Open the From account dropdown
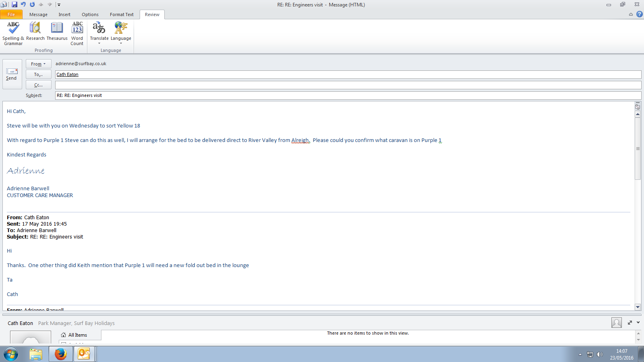The height and width of the screenshot is (362, 644). (39, 64)
